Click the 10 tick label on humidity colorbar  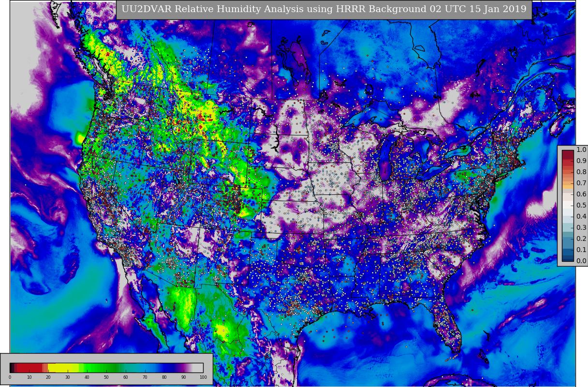pyautogui.click(x=29, y=377)
